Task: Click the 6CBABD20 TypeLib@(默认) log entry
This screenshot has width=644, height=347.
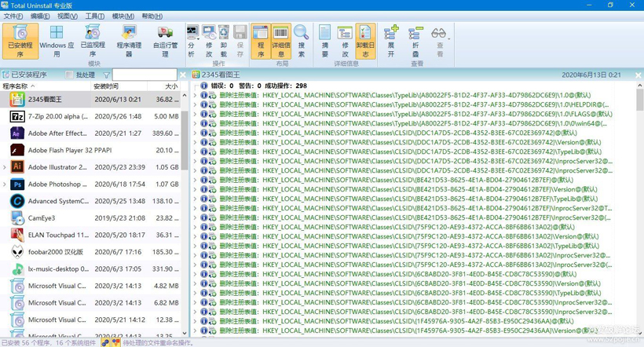Action: [410, 293]
